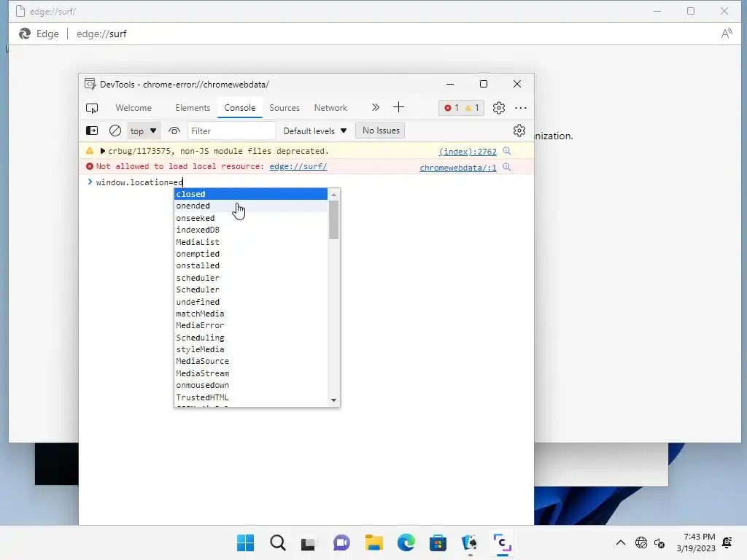The width and height of the screenshot is (747, 560).
Task: Choose 'TrustedHTML' suggestion
Action: pos(251,397)
